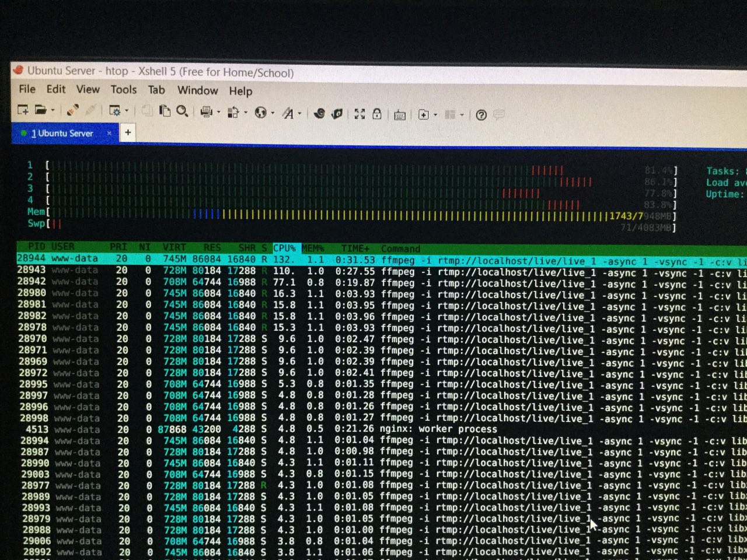The width and height of the screenshot is (747, 560).
Task: Select the highlighted process row 28944
Action: pos(382,260)
